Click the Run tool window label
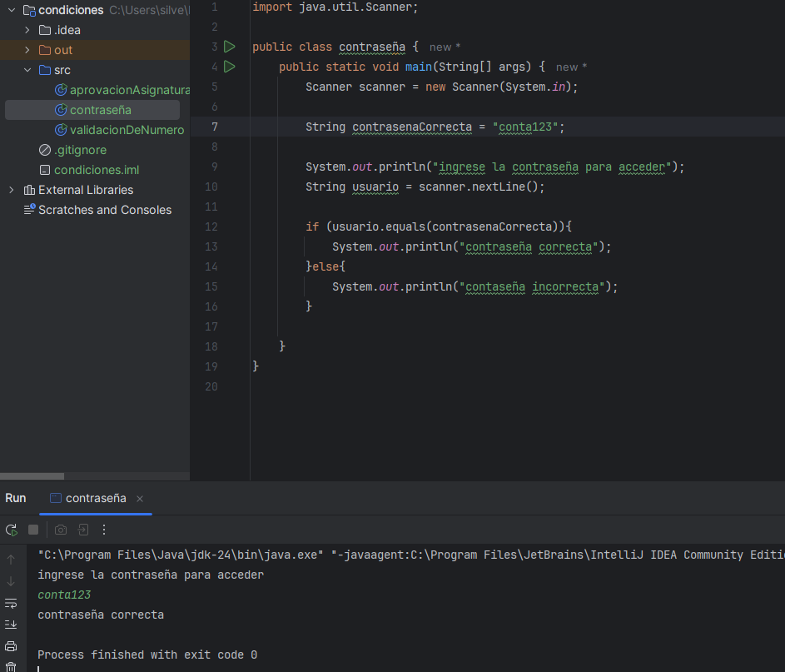The width and height of the screenshot is (785, 672). click(x=16, y=498)
